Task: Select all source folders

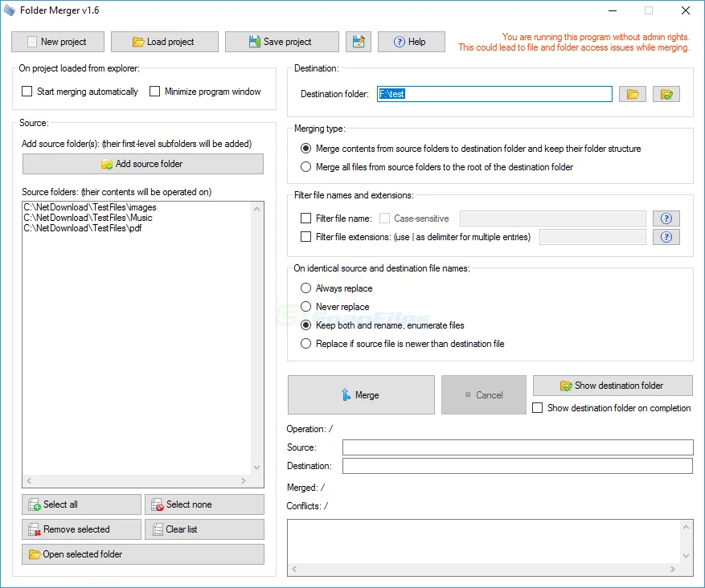Action: tap(81, 504)
